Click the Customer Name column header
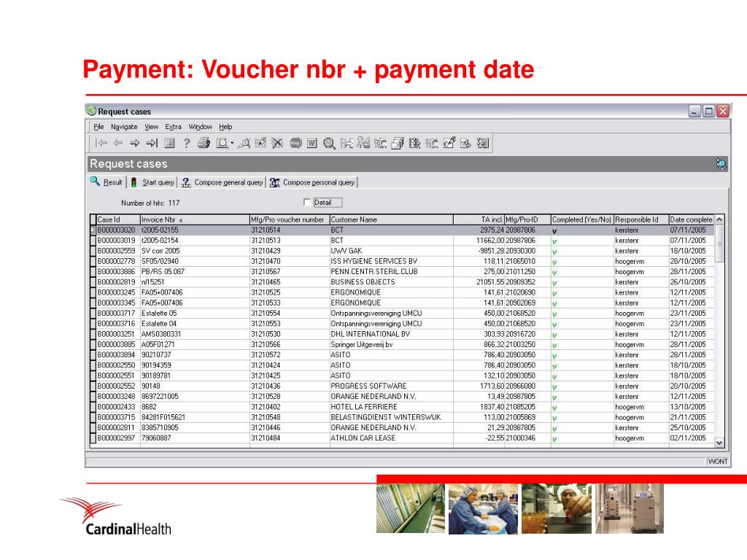 (x=391, y=219)
